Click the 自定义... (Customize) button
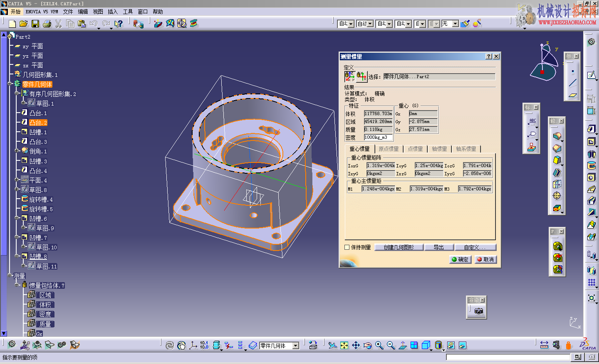 click(475, 247)
